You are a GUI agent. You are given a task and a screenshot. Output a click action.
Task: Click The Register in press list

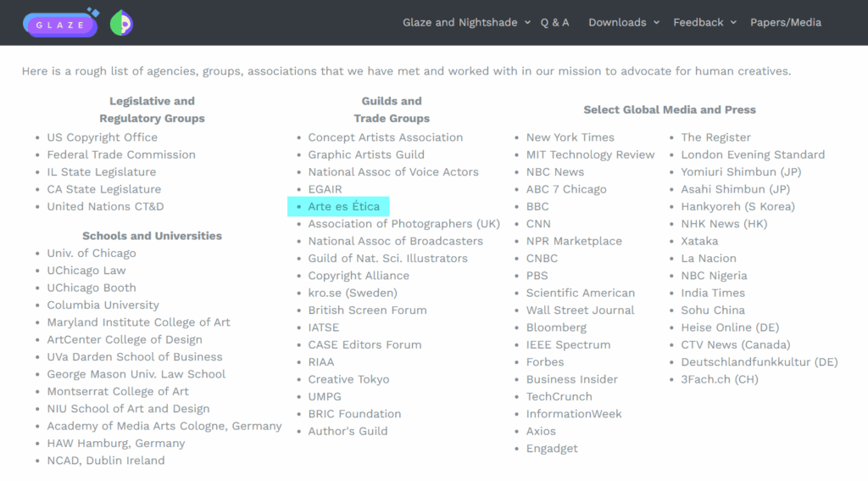716,137
